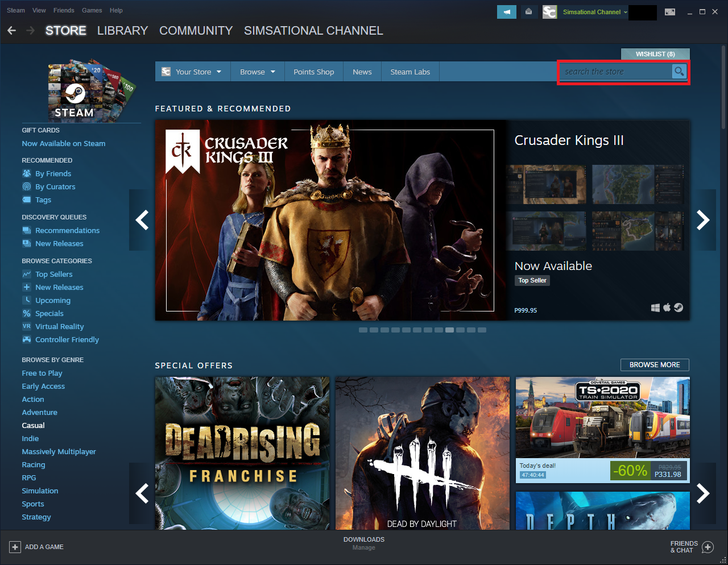Image resolution: width=728 pixels, height=565 pixels.
Task: Open the Racing genre link
Action: [34, 464]
